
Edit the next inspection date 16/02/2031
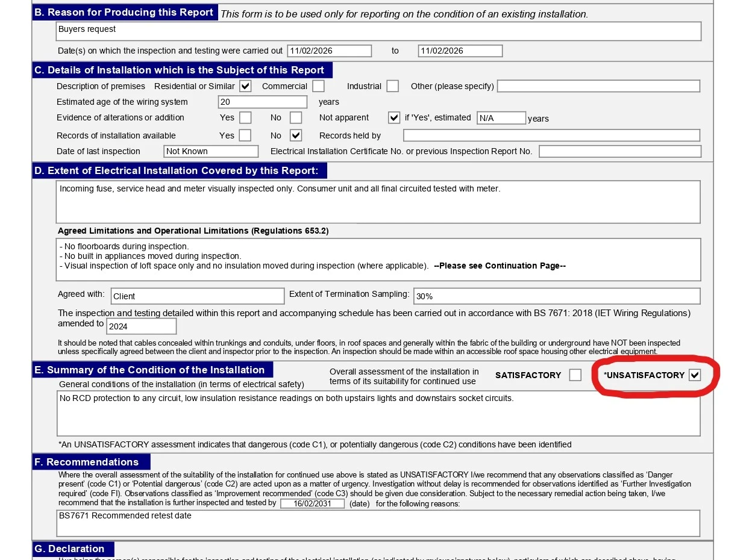click(x=312, y=503)
